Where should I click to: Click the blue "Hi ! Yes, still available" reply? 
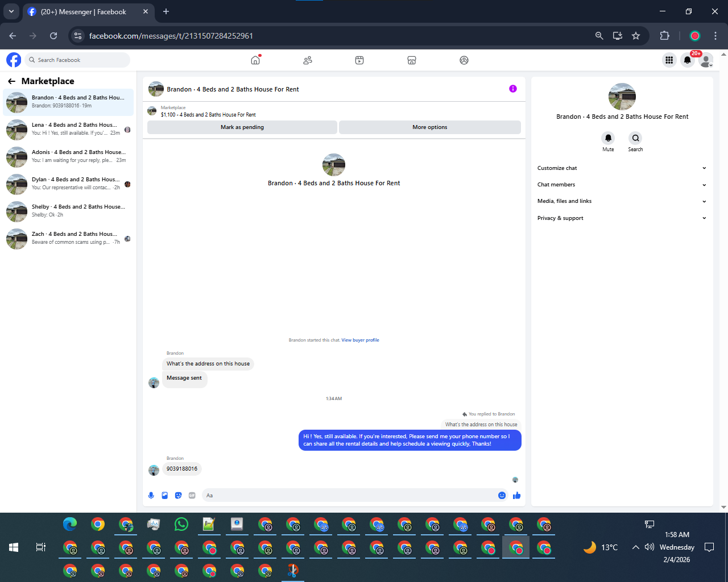pyautogui.click(x=410, y=440)
